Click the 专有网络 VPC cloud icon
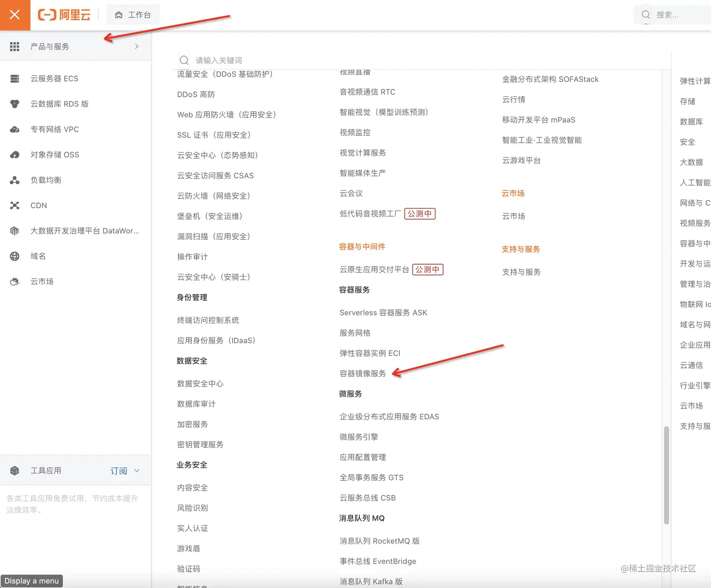 [x=15, y=129]
